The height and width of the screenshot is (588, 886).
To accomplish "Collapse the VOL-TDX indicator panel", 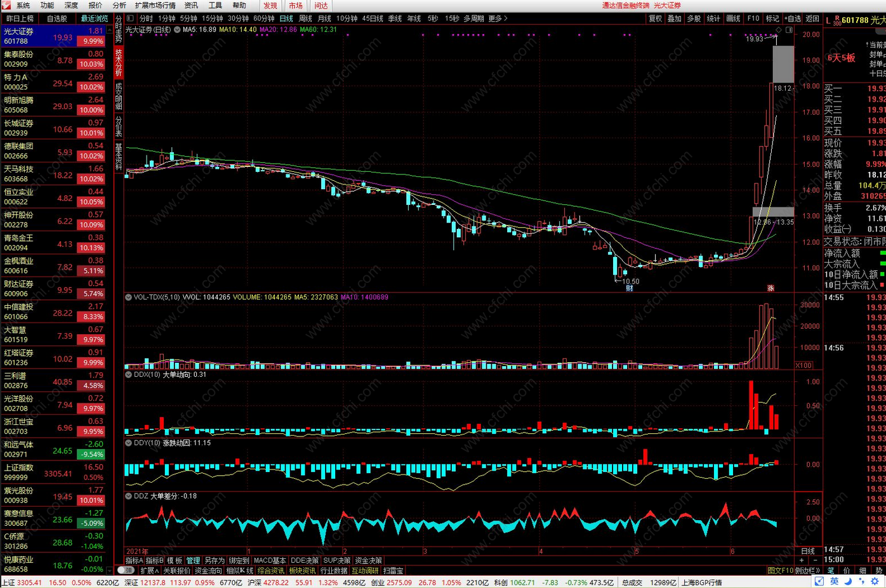I will (x=129, y=297).
